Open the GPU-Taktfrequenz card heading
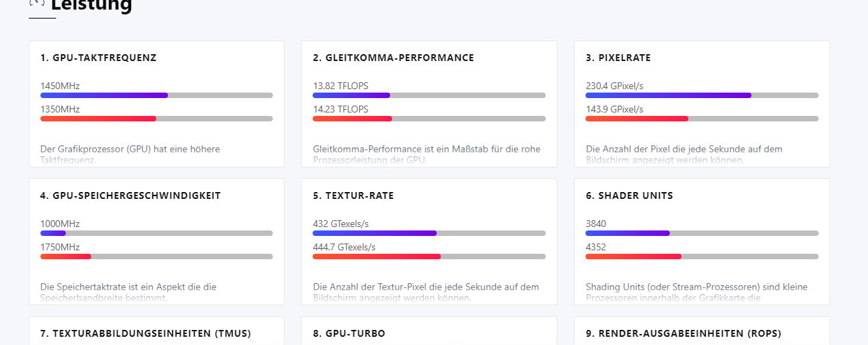This screenshot has width=868, height=345. (98, 58)
